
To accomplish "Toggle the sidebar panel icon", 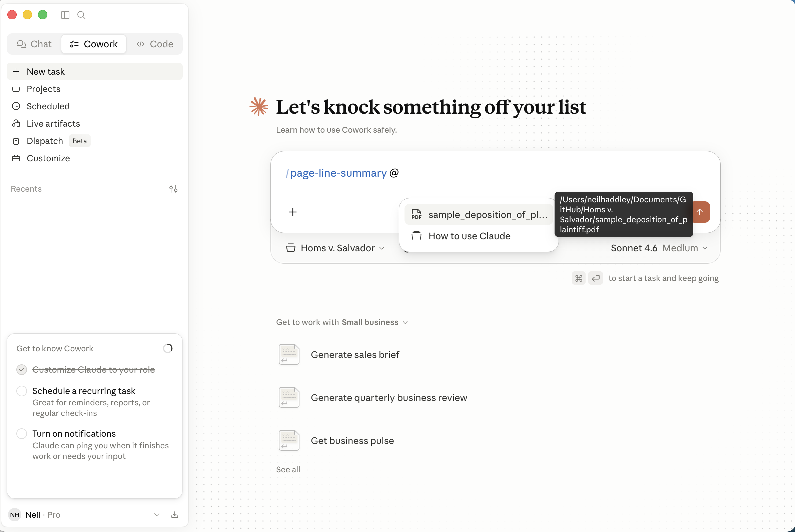I will [65, 15].
